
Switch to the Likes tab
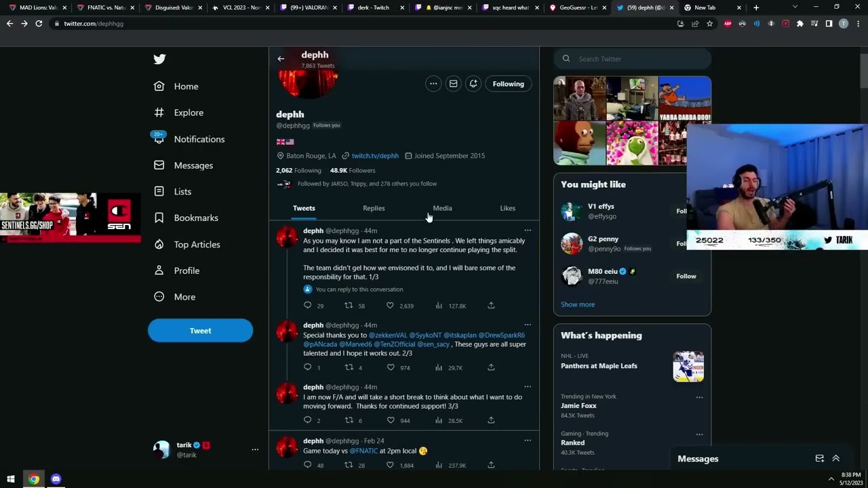(x=507, y=208)
